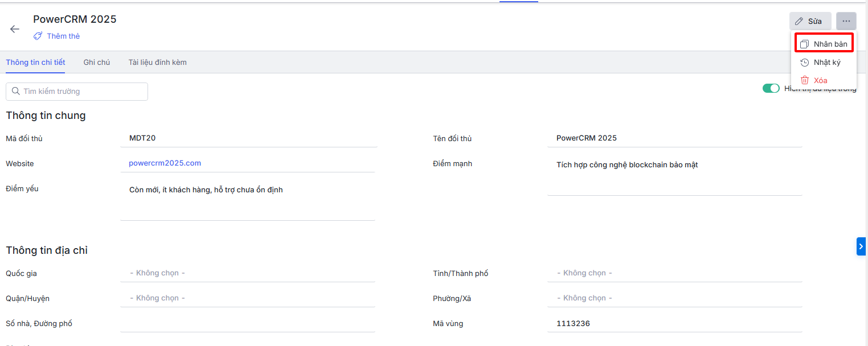Toggle the show empty data switch
Screen dimensions: 868x346
[771, 88]
